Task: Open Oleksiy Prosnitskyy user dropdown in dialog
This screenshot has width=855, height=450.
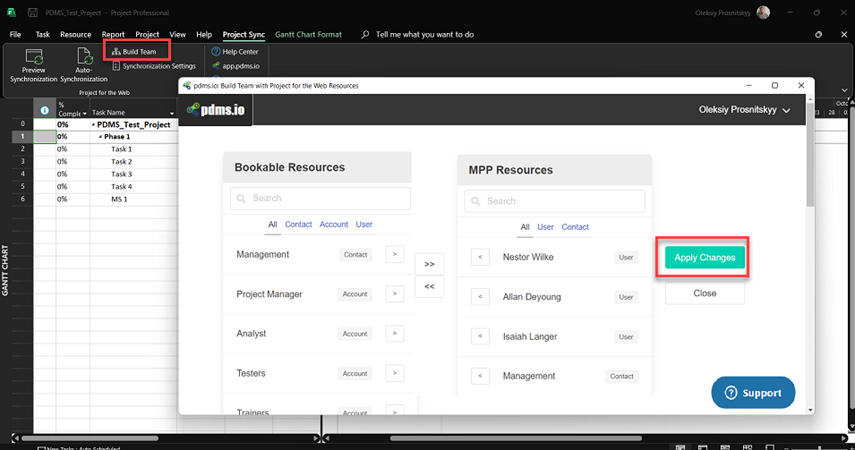Action: point(744,110)
